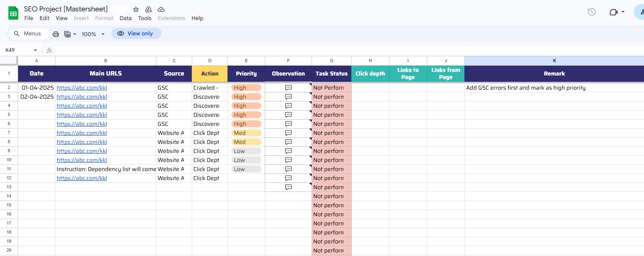Image resolution: width=644 pixels, height=256 pixels.
Task: Select the 'Crawled -' cell in row 2
Action: [x=210, y=88]
